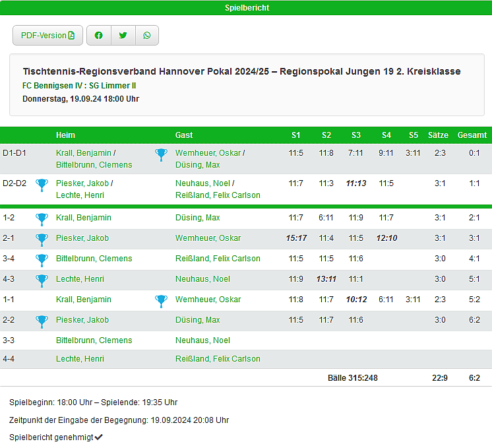Open Neuhaus, Noel in D2-D2 doubles row

click(x=202, y=183)
